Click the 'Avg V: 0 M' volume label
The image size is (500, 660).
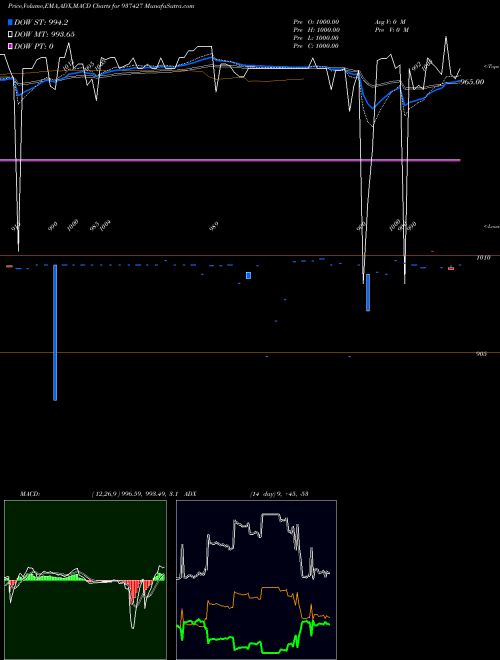pos(390,22)
